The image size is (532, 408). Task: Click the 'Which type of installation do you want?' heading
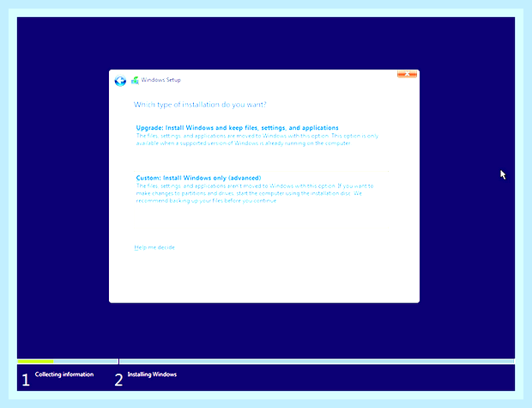(x=200, y=104)
